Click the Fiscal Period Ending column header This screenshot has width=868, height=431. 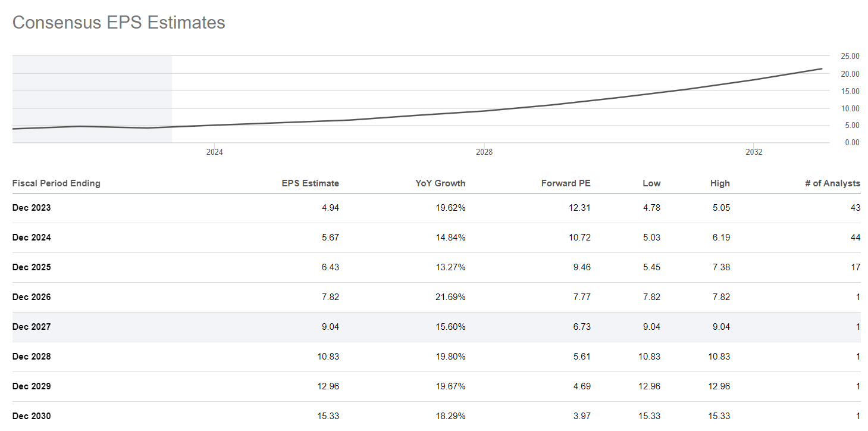click(57, 183)
